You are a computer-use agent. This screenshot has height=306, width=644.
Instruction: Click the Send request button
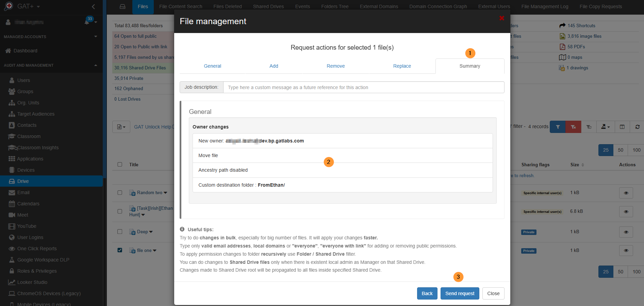coord(460,293)
